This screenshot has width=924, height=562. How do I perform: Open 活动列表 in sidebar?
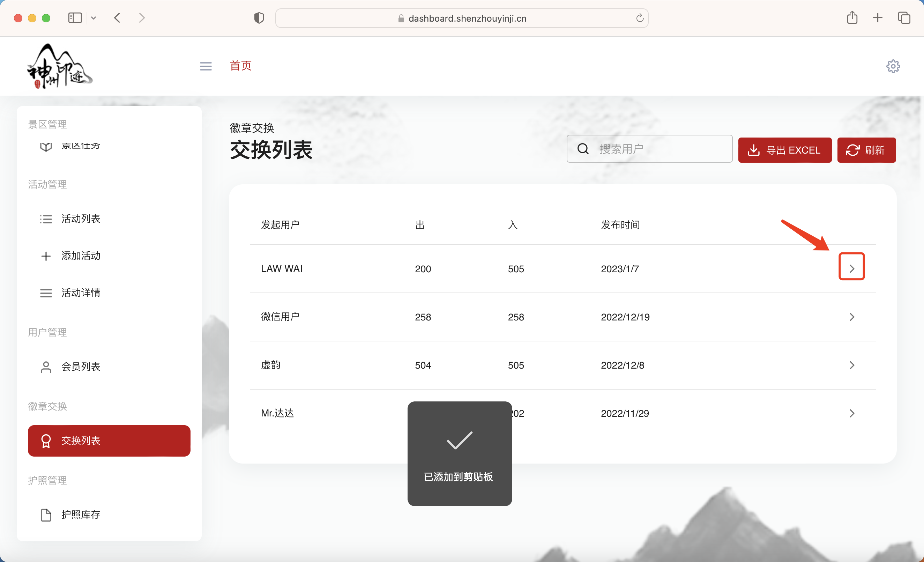81,219
